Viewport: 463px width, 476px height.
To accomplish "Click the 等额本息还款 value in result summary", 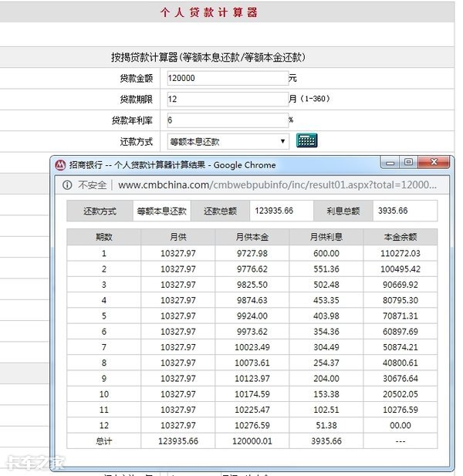I will (x=161, y=211).
